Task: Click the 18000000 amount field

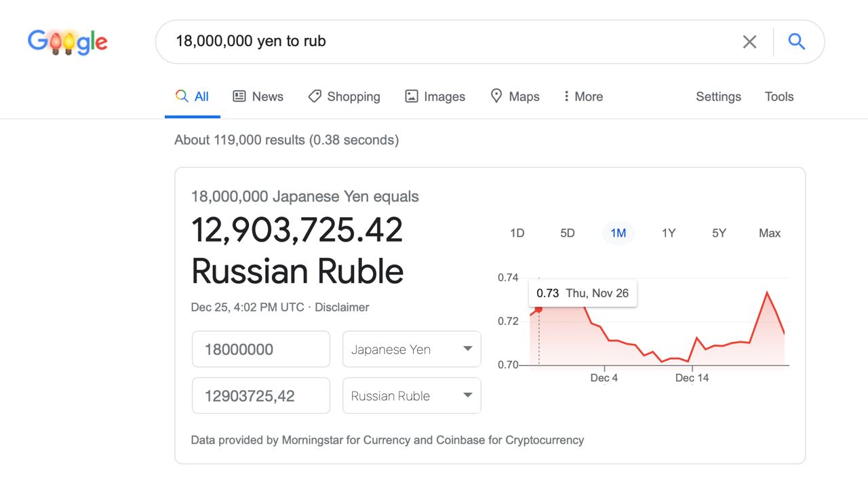Action: tap(261, 349)
